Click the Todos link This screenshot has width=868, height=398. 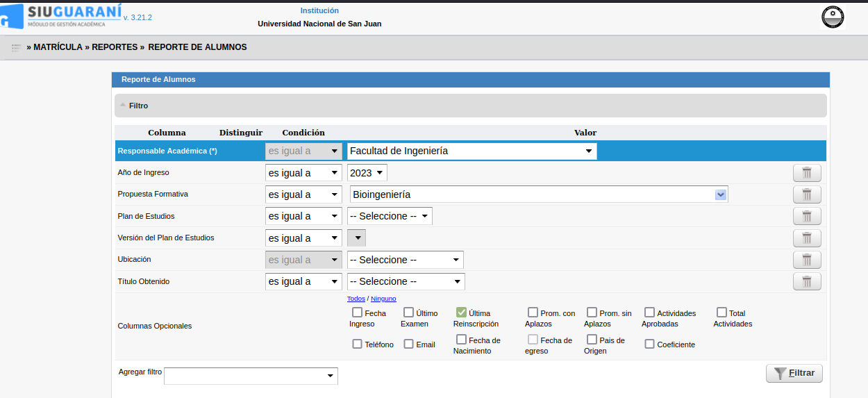[356, 299]
